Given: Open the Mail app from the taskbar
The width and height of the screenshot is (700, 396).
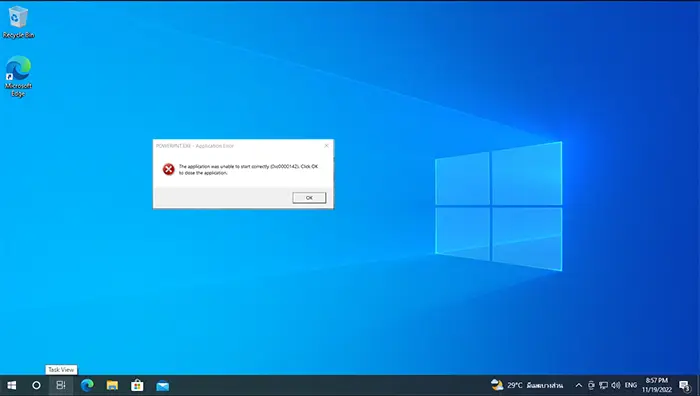Looking at the screenshot, I should pos(162,385).
